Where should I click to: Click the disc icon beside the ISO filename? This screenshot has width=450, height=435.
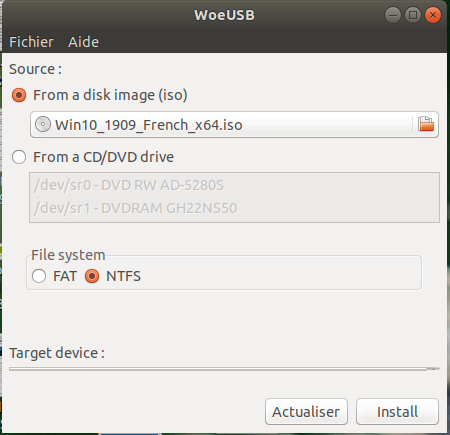click(x=43, y=124)
